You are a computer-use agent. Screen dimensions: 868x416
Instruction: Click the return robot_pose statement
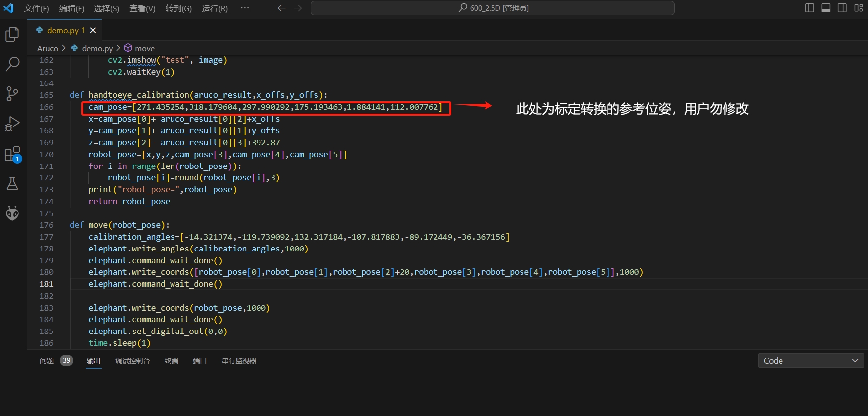click(129, 202)
